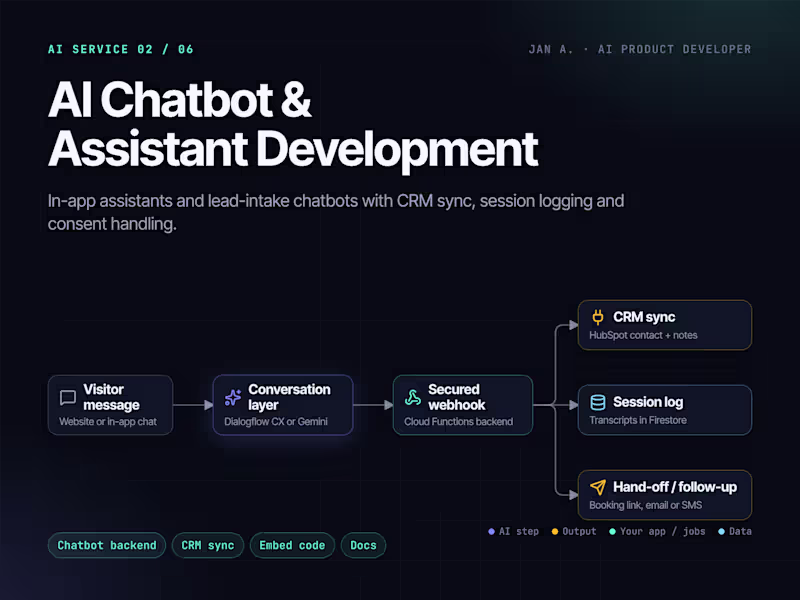Click the 'Secured webhook' card title
The height and width of the screenshot is (600, 800).
pyautogui.click(x=457, y=397)
